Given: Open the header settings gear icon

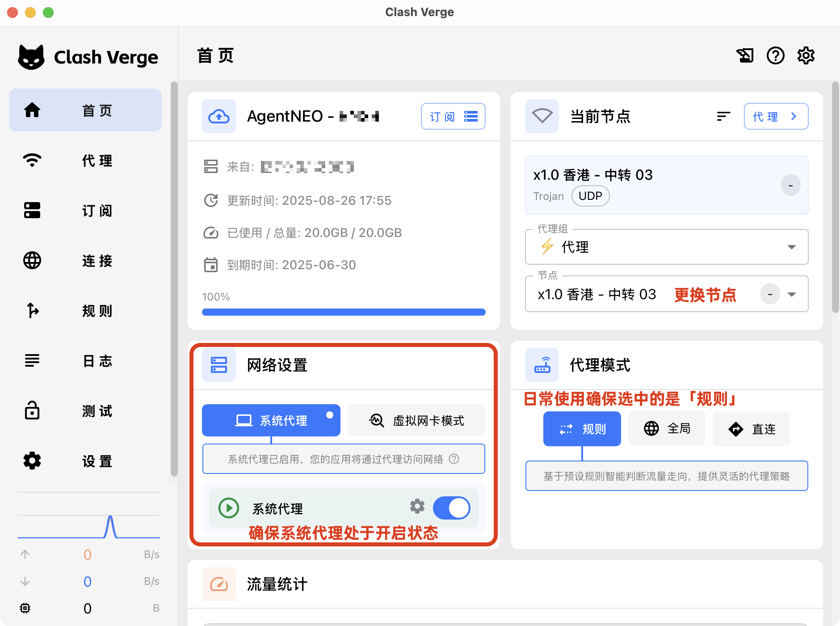Looking at the screenshot, I should 806,56.
